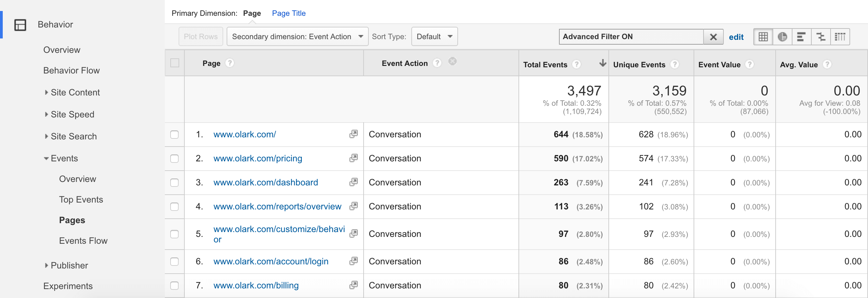This screenshot has width=868, height=298.
Task: Remove the Event Action secondary dimension
Action: click(453, 61)
